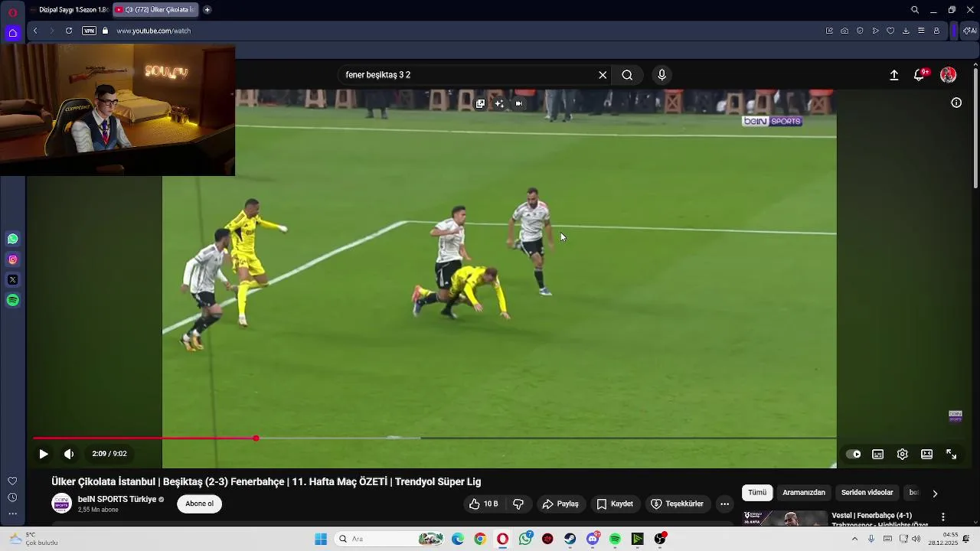Open the YouTube account avatar menu
Image resolution: width=980 pixels, height=551 pixels.
pos(948,75)
